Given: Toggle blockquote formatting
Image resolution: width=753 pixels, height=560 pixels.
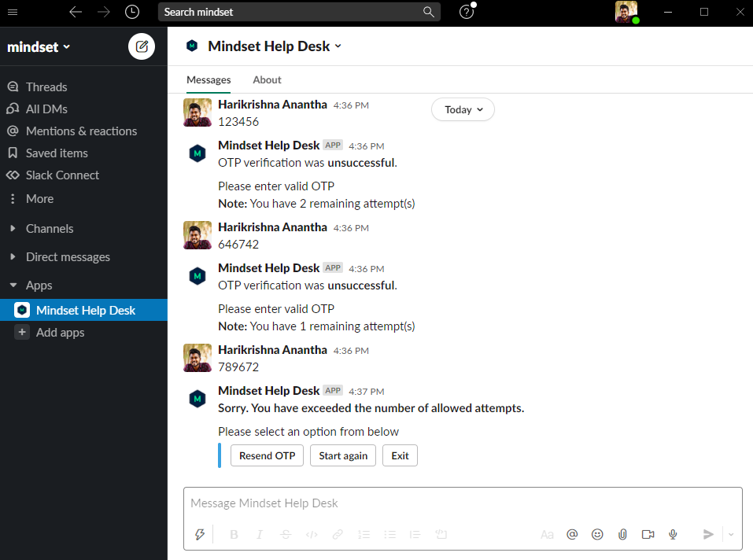Looking at the screenshot, I should (415, 534).
